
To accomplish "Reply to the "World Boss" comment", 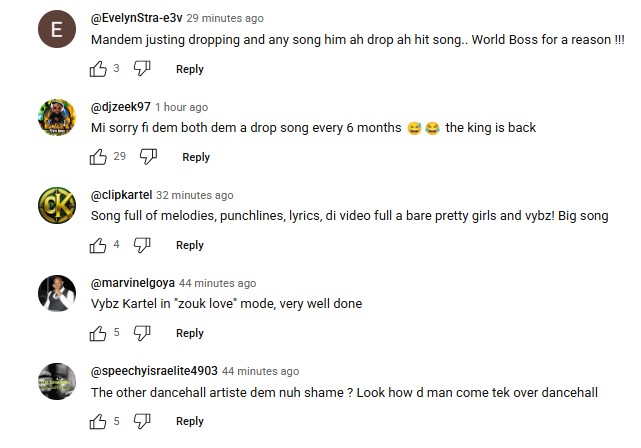I will pos(190,69).
